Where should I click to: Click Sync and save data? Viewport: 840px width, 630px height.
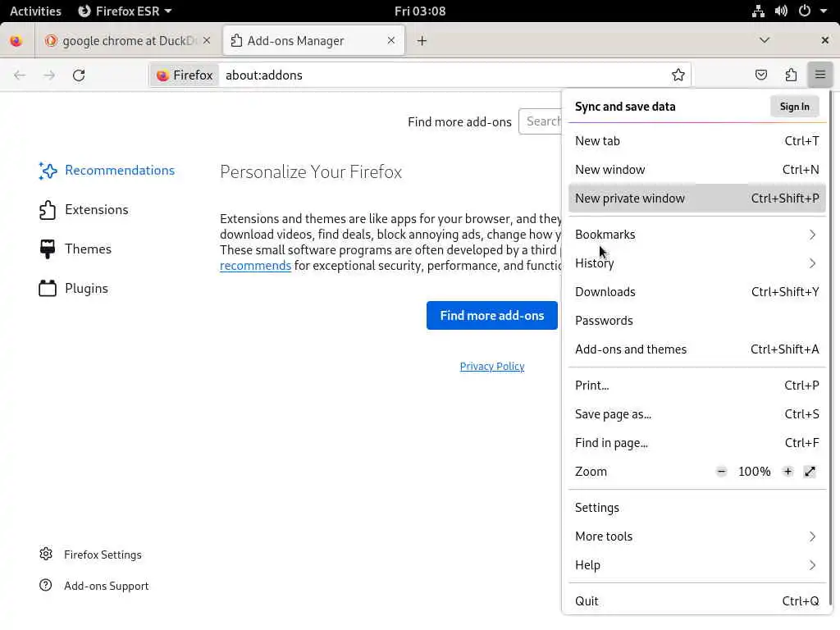point(625,107)
